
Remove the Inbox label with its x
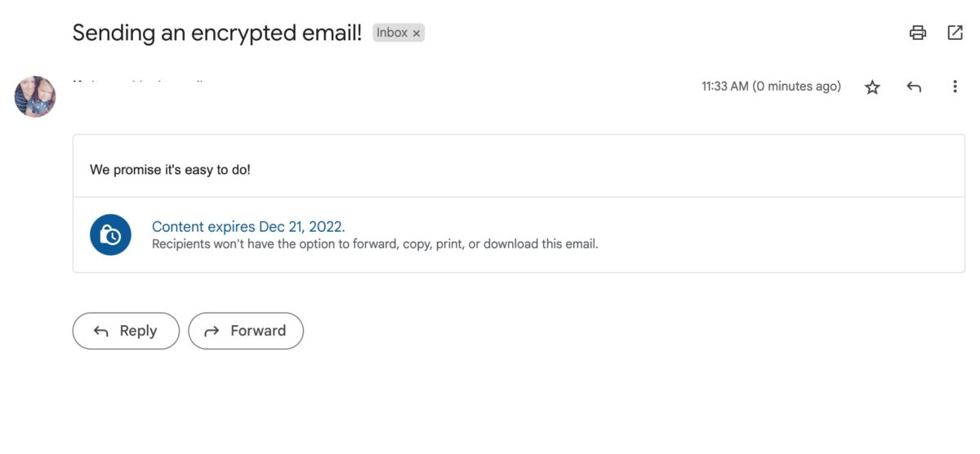coord(416,33)
